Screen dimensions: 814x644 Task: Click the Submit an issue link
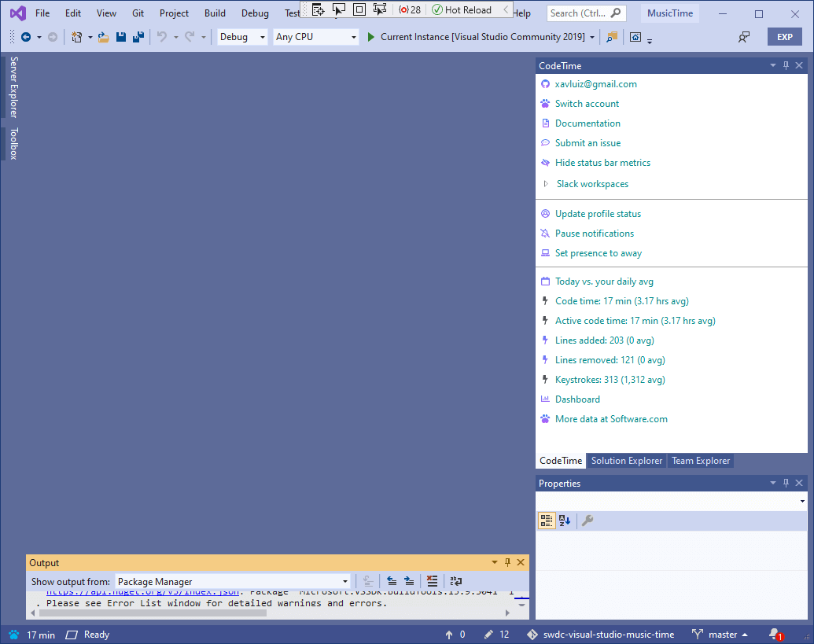587,142
